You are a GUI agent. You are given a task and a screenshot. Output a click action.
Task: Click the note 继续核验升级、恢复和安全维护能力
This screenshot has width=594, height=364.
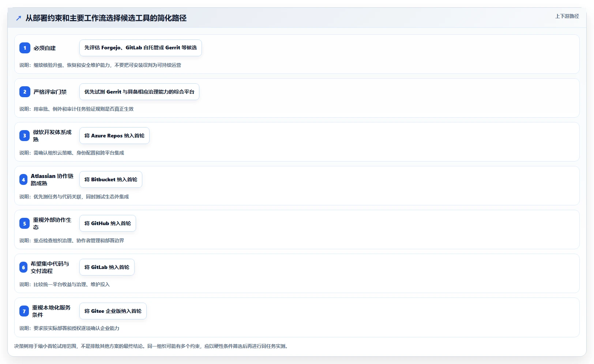click(100, 65)
